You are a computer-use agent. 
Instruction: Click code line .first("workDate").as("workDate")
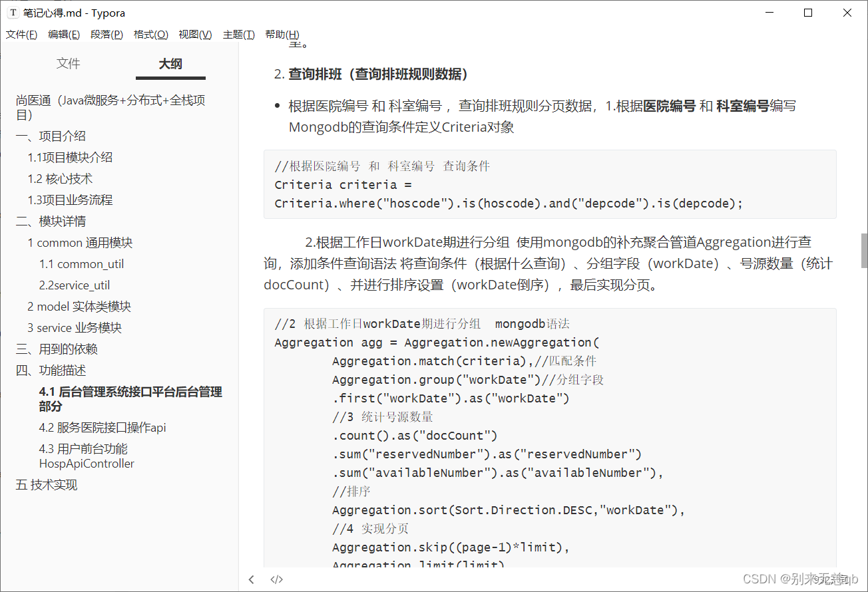(451, 398)
